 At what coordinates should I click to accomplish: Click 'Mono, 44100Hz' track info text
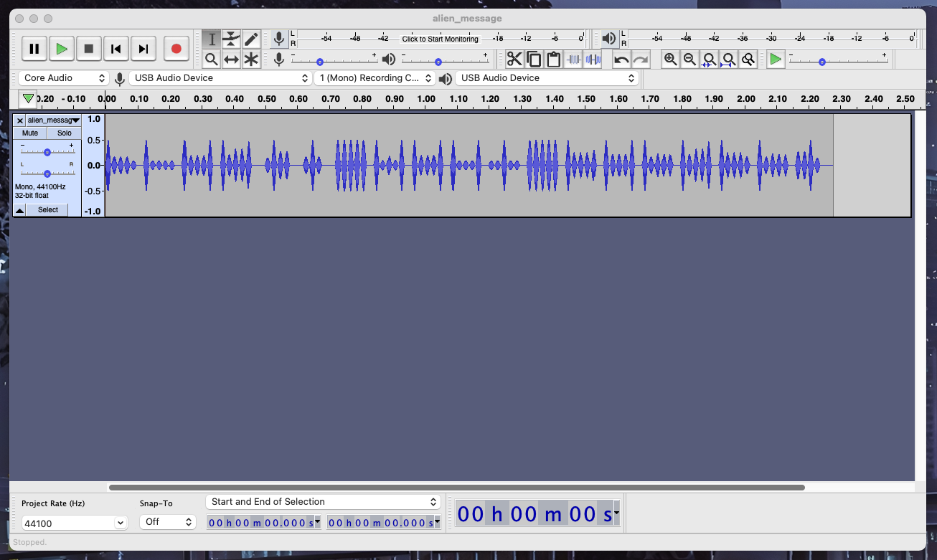(x=40, y=186)
